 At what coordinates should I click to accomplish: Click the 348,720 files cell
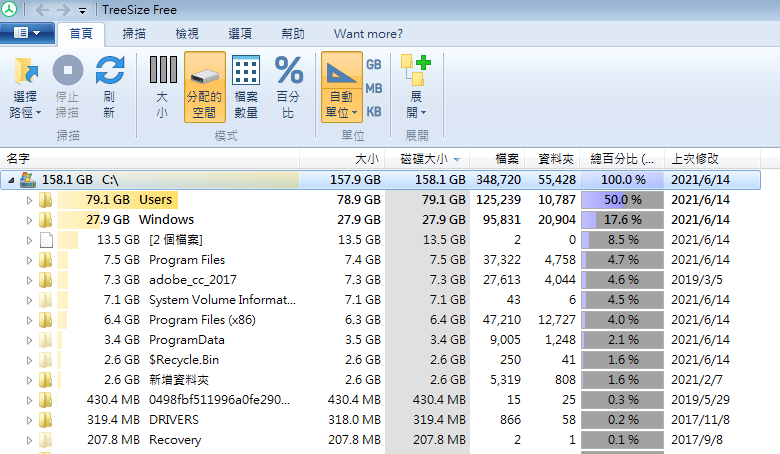pyautogui.click(x=498, y=180)
